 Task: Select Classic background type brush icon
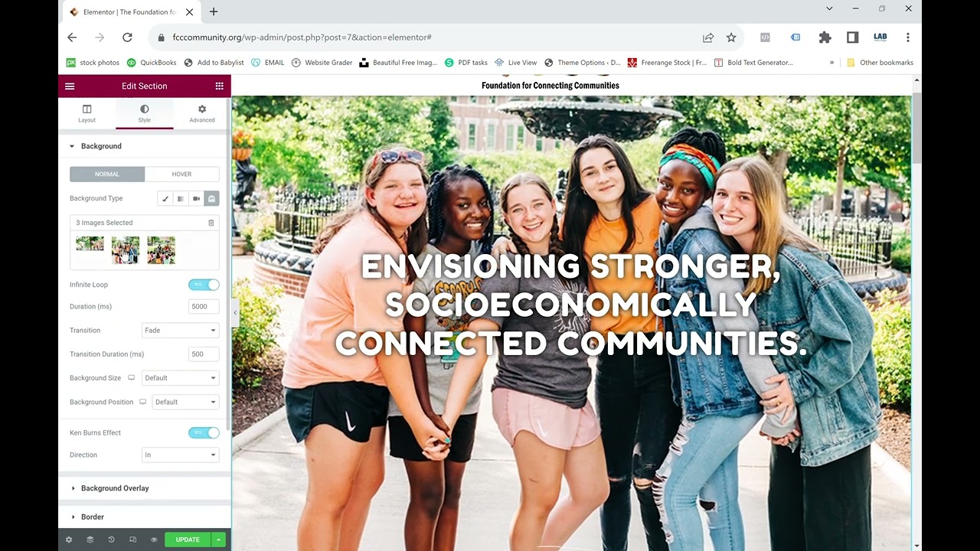pos(165,198)
